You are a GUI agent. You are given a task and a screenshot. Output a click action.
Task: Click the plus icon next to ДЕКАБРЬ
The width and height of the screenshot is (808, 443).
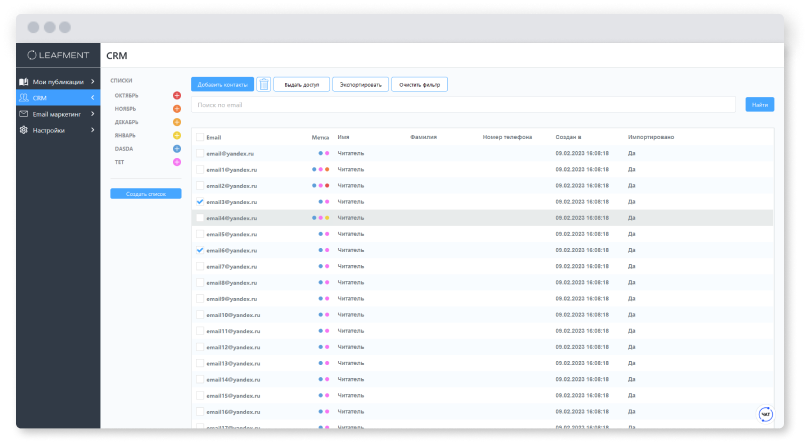point(177,122)
